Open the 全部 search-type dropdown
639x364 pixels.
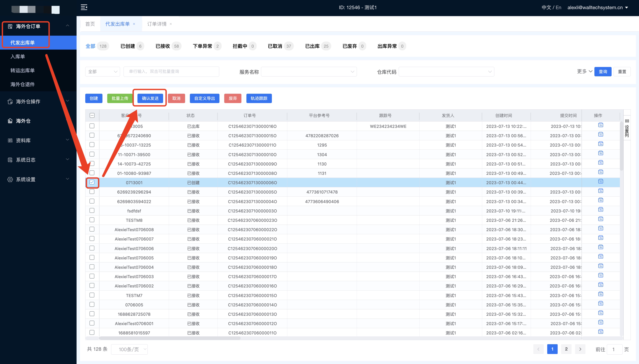(x=102, y=72)
